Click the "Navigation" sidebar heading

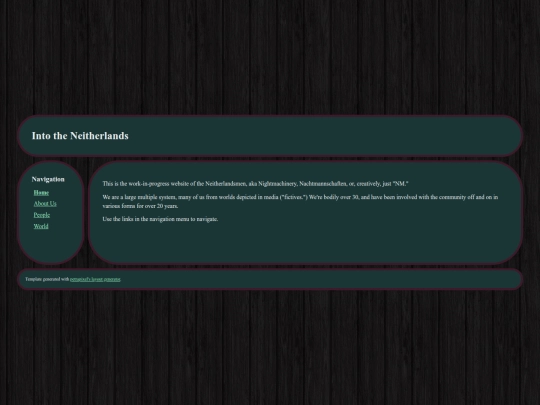click(48, 179)
